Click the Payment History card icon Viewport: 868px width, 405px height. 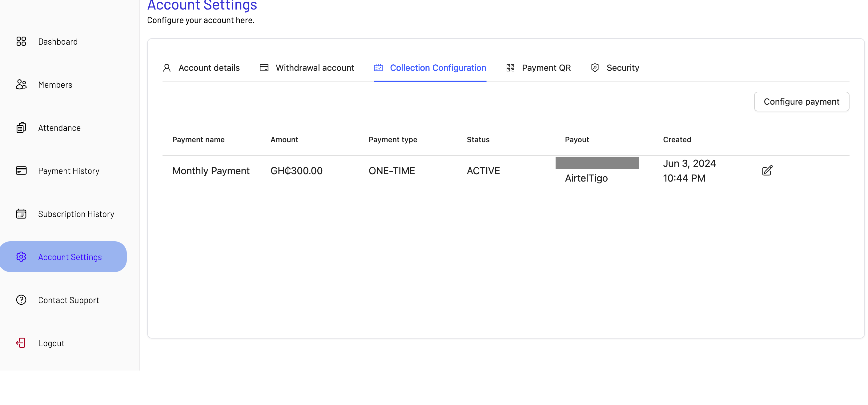pyautogui.click(x=21, y=171)
